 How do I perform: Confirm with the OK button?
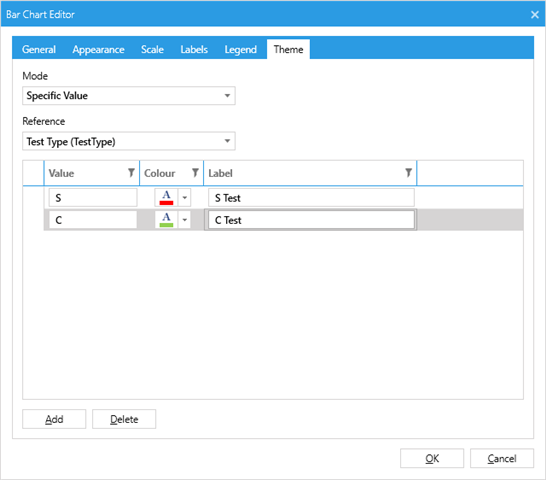432,458
